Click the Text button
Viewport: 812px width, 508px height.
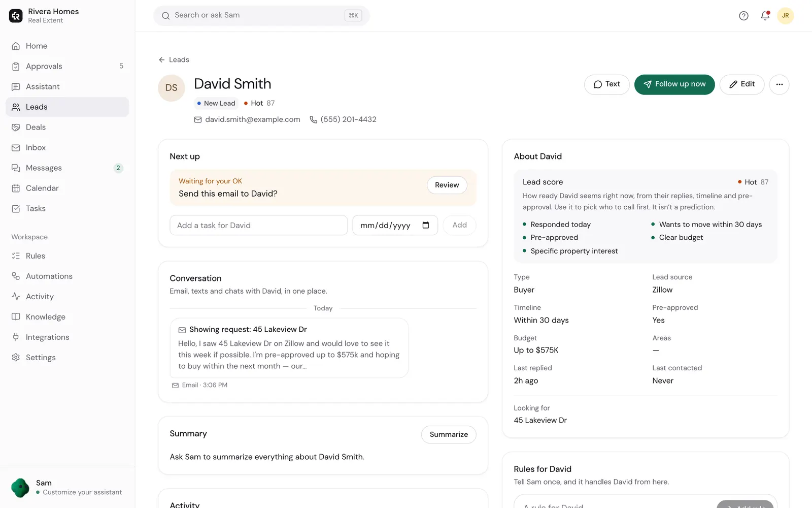607,84
